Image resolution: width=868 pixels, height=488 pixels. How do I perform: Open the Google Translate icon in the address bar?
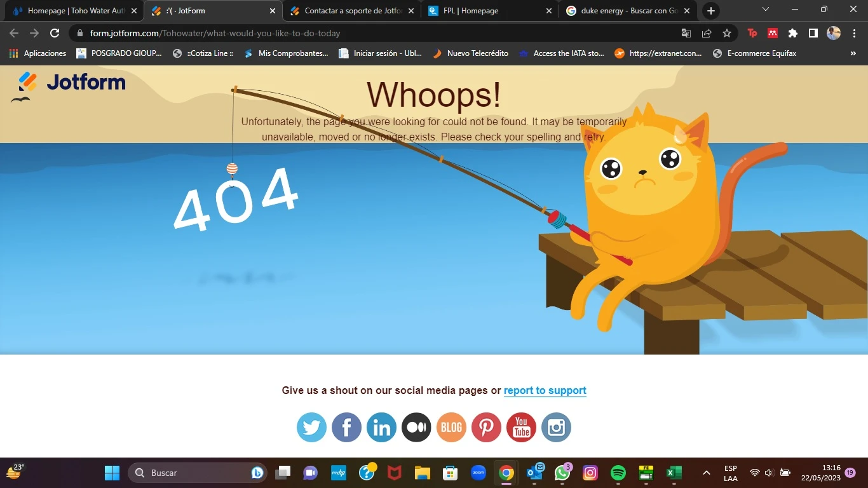(686, 33)
